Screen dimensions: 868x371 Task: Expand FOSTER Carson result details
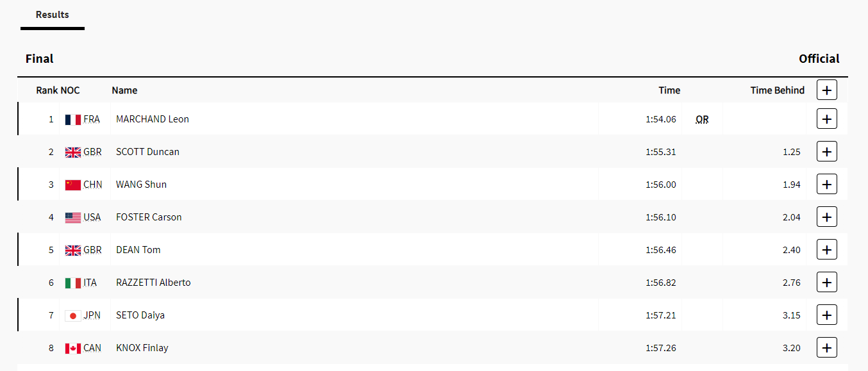point(827,217)
